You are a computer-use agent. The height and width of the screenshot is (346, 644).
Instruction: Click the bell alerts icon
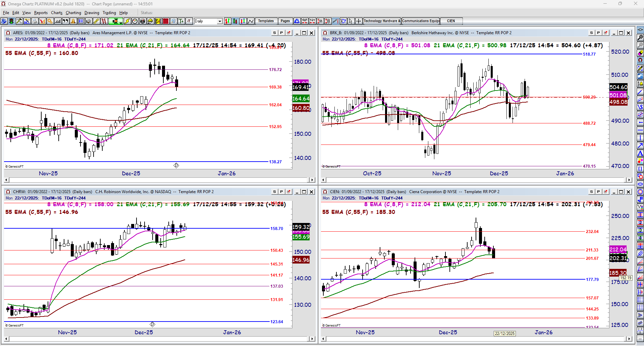coord(73,21)
